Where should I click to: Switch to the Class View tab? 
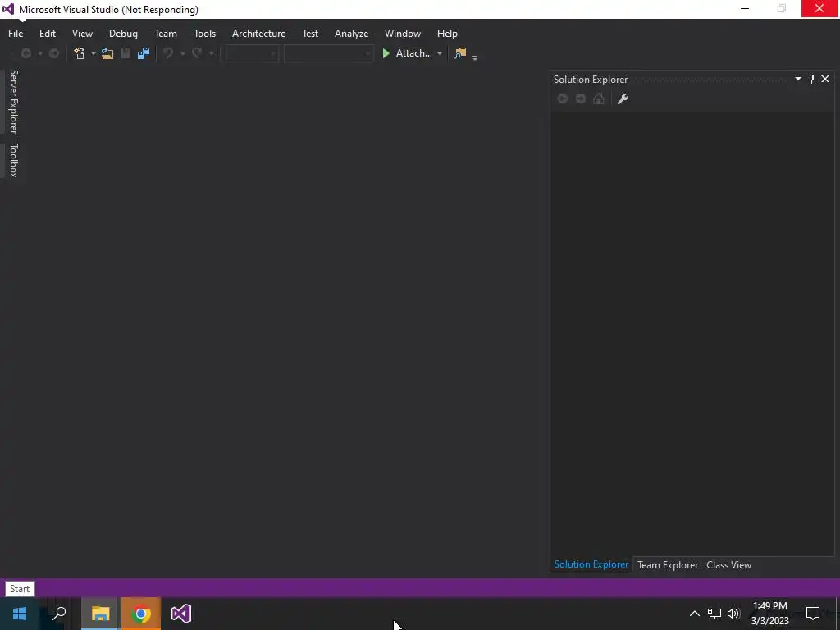coord(728,564)
